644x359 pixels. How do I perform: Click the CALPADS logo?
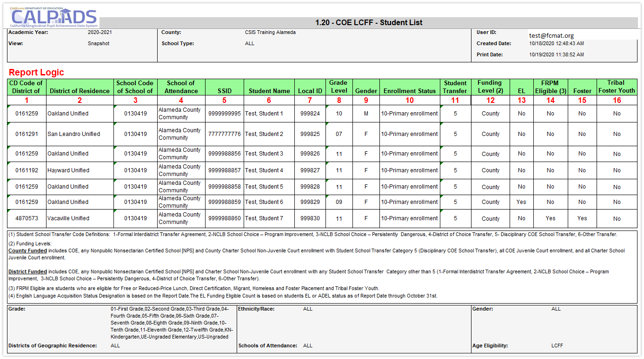pyautogui.click(x=53, y=17)
